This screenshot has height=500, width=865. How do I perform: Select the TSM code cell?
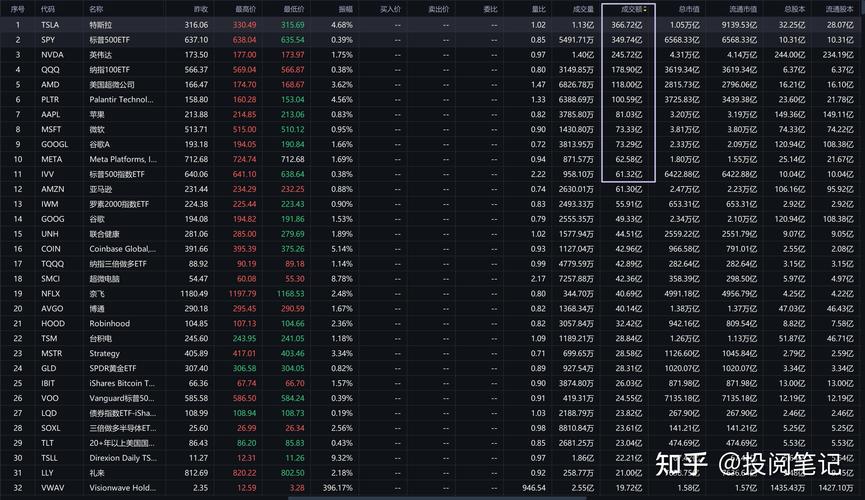(49, 338)
